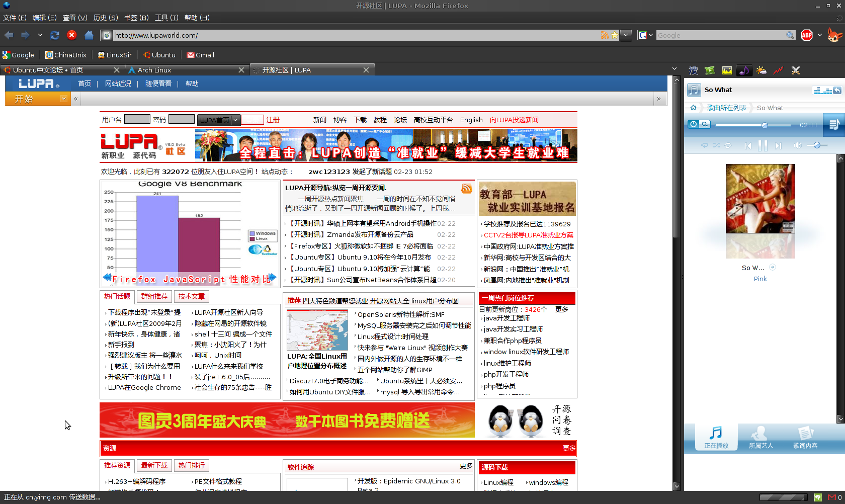
Task: Close the 开源社区 | LUPA tab
Action: pyautogui.click(x=366, y=70)
